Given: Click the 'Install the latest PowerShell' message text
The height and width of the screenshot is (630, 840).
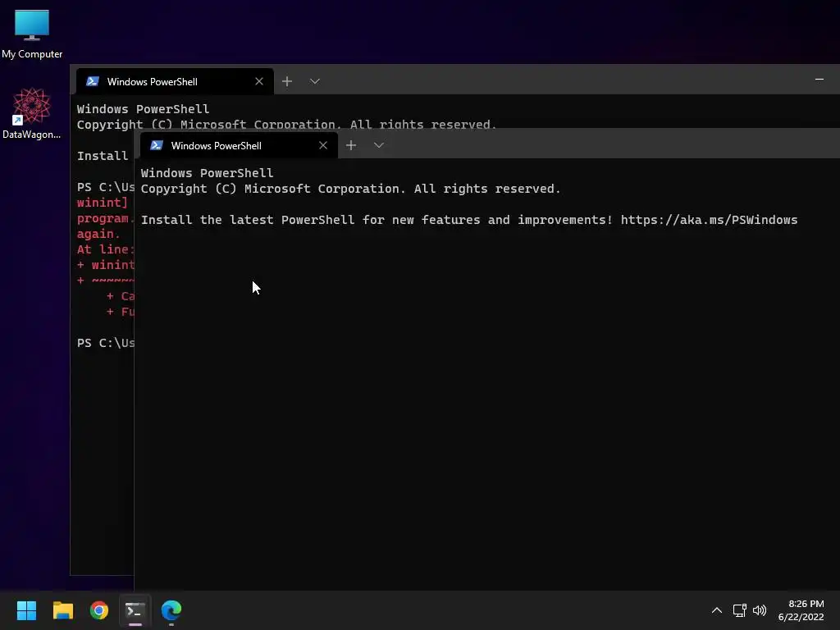Looking at the screenshot, I should coord(377,220).
